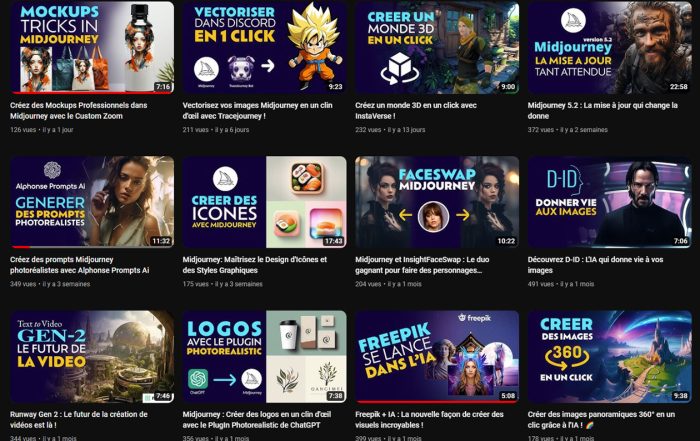Click '349 vues • il y a 3 semaines'
This screenshot has width=700, height=441.
(50, 284)
